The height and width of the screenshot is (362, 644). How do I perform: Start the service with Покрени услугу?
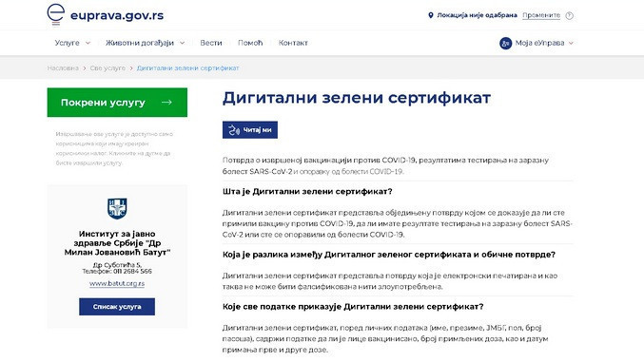tap(117, 103)
